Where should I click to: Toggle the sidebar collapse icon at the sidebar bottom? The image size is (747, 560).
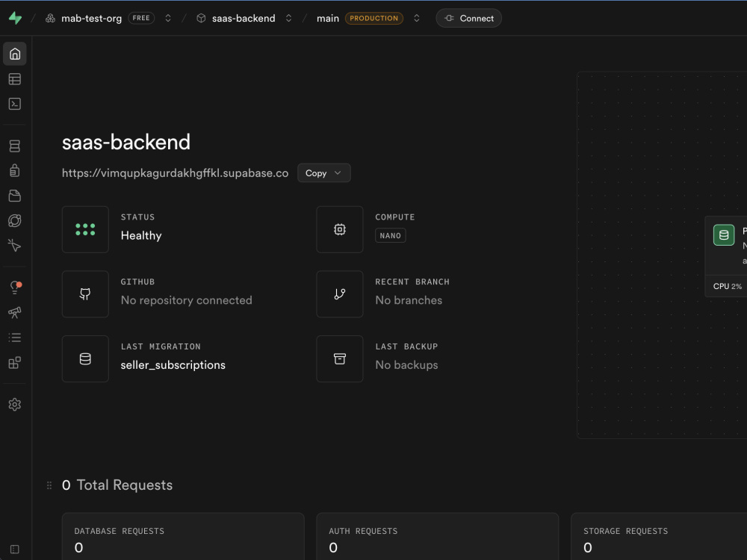15,549
